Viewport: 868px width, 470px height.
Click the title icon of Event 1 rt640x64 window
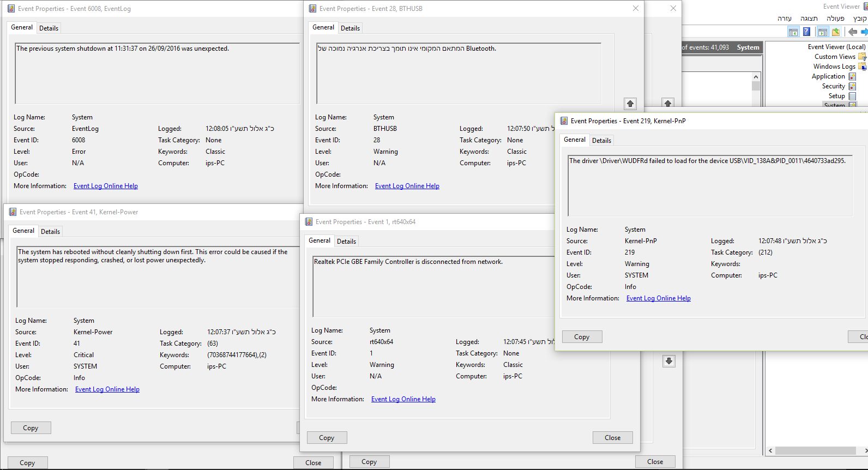(x=309, y=222)
